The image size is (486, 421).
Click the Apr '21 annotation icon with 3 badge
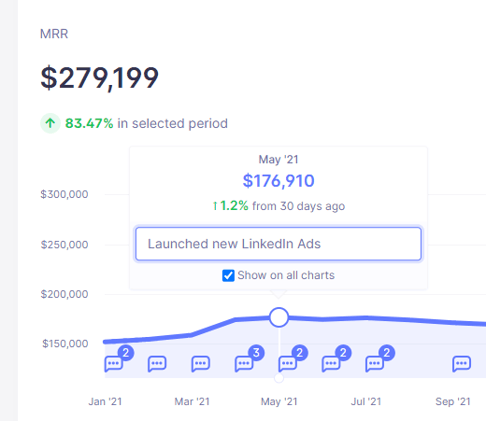[x=244, y=363]
